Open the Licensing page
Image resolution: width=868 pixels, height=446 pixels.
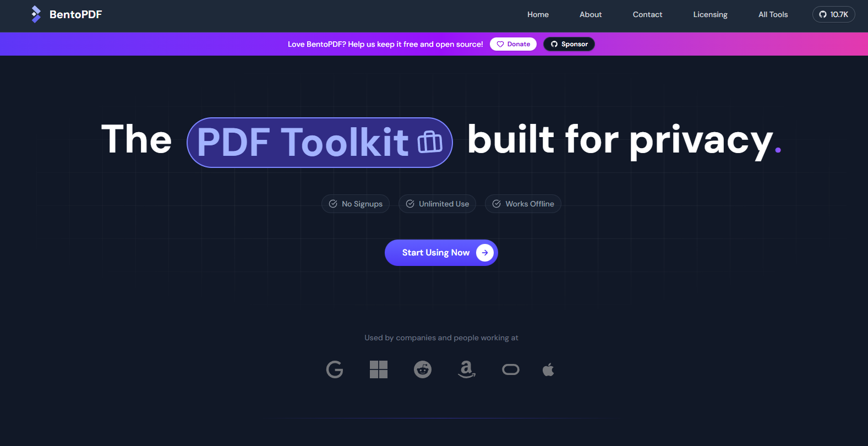click(710, 14)
